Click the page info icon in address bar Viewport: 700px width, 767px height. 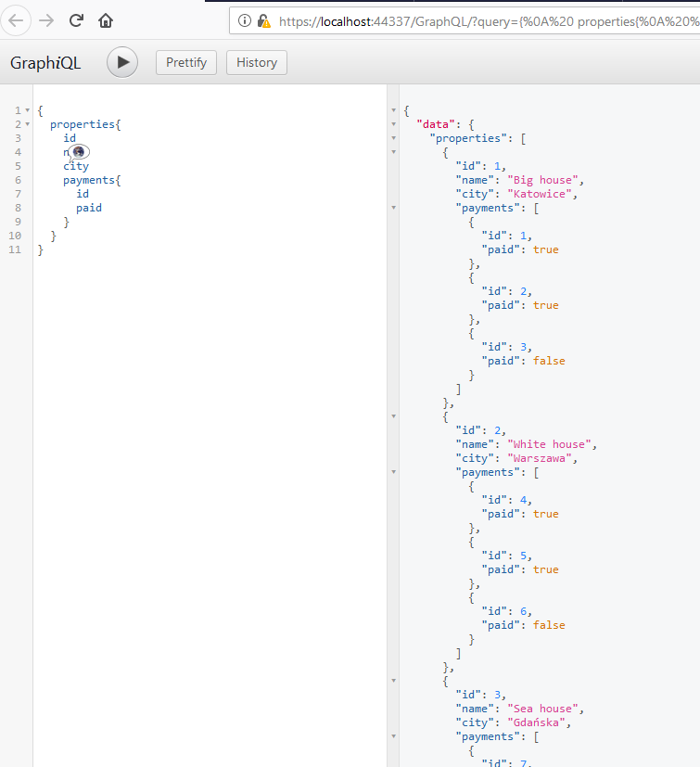(x=244, y=19)
